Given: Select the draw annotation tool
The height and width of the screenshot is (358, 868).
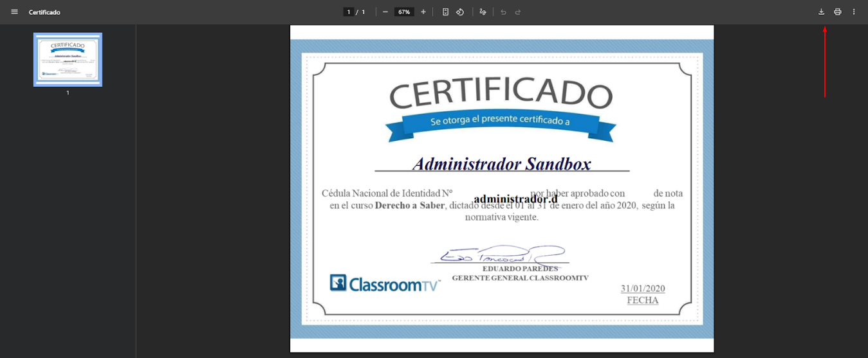Looking at the screenshot, I should click(x=483, y=12).
